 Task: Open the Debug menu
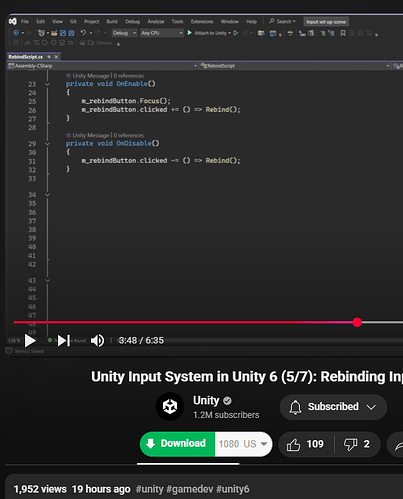[x=132, y=21]
